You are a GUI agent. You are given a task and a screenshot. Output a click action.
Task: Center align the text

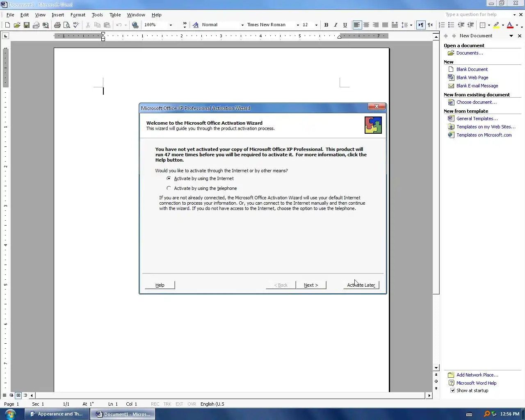[366, 25]
